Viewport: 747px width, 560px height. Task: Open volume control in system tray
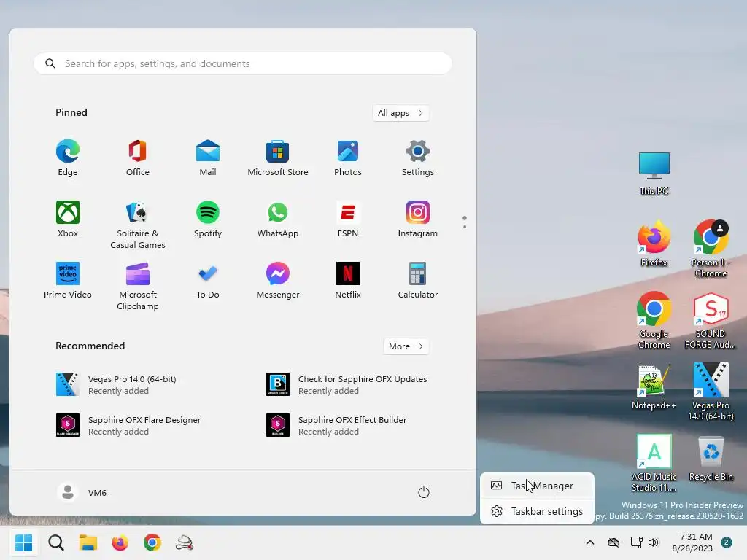pos(654,542)
